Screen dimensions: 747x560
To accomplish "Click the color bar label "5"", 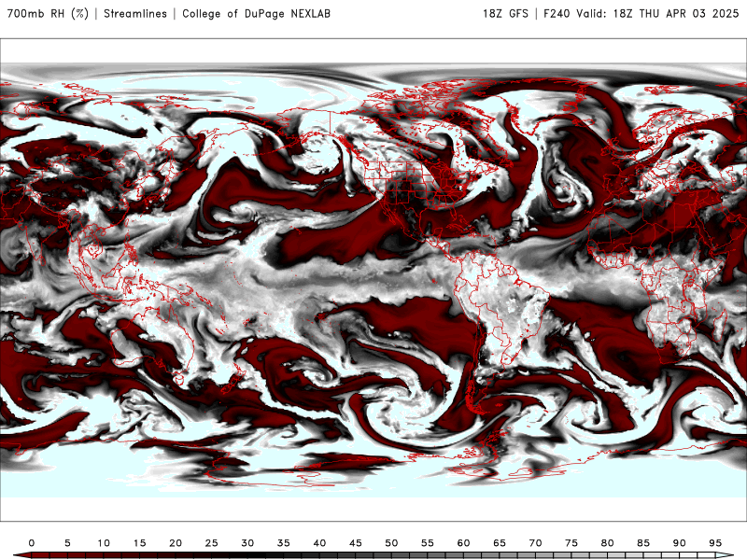I will pyautogui.click(x=67, y=543).
